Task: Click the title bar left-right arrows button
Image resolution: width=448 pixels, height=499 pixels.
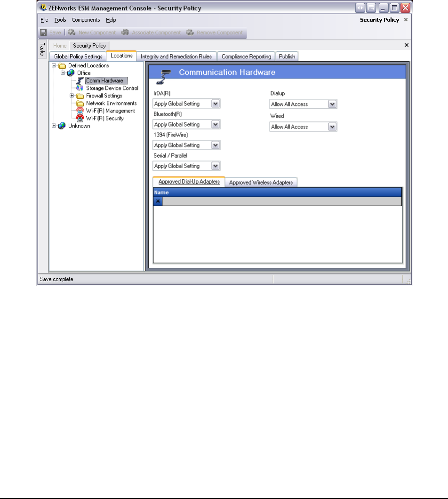Action: tap(360, 8)
